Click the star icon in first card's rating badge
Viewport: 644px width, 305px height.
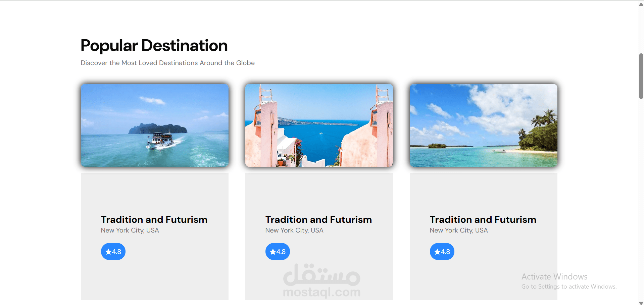coord(108,252)
